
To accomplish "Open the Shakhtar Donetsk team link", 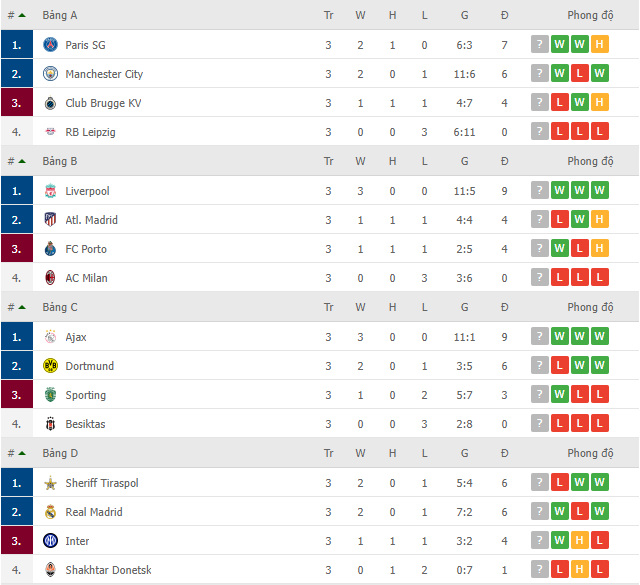I will 108,570.
